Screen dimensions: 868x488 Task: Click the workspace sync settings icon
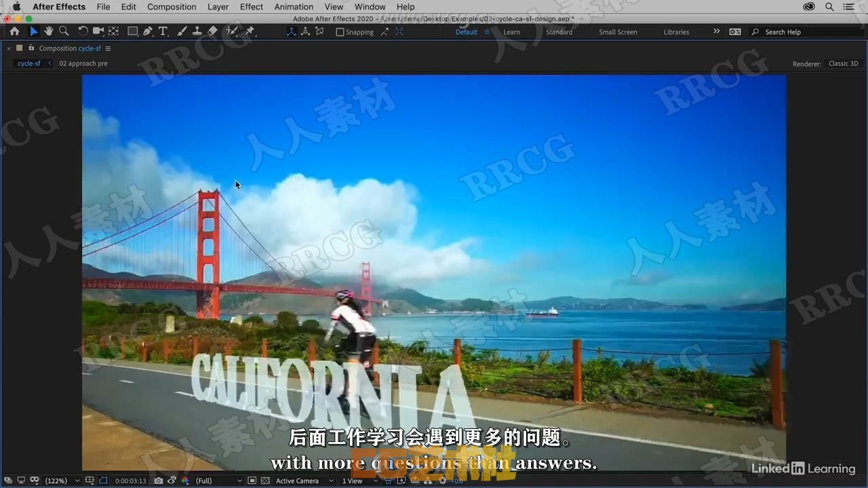tap(735, 32)
